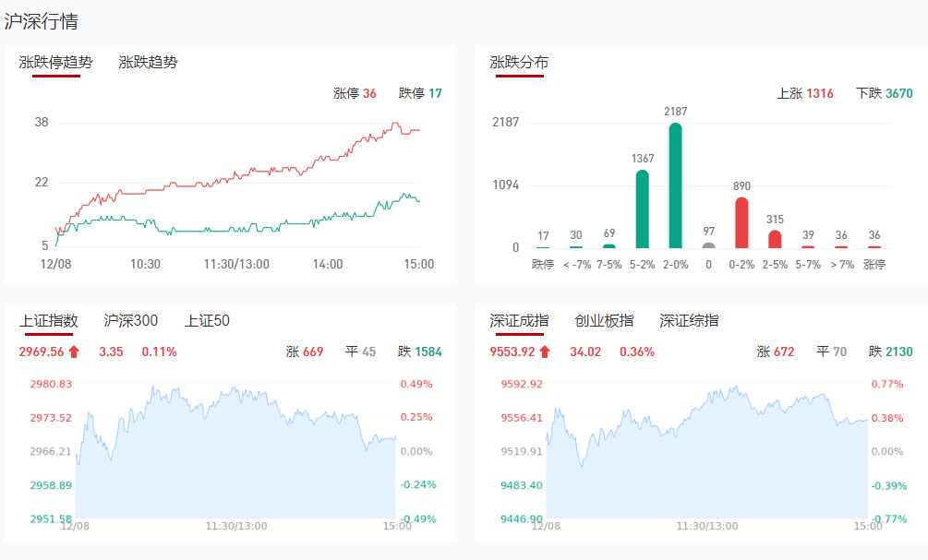
Task: Click the tallest green bar labeled 2187
Action: point(675,185)
